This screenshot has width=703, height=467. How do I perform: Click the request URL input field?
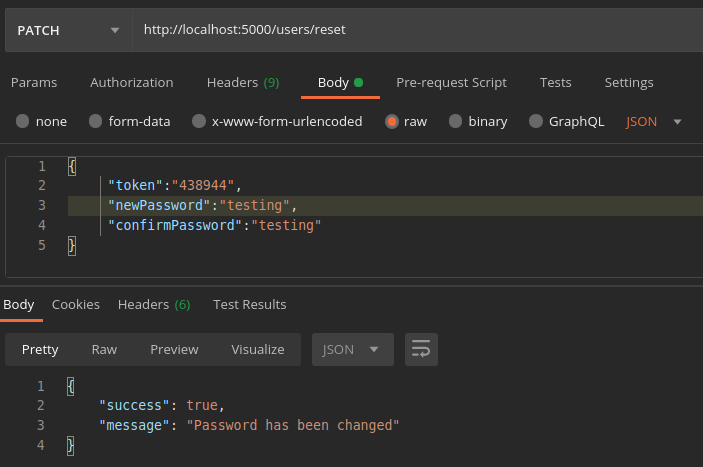(415, 30)
